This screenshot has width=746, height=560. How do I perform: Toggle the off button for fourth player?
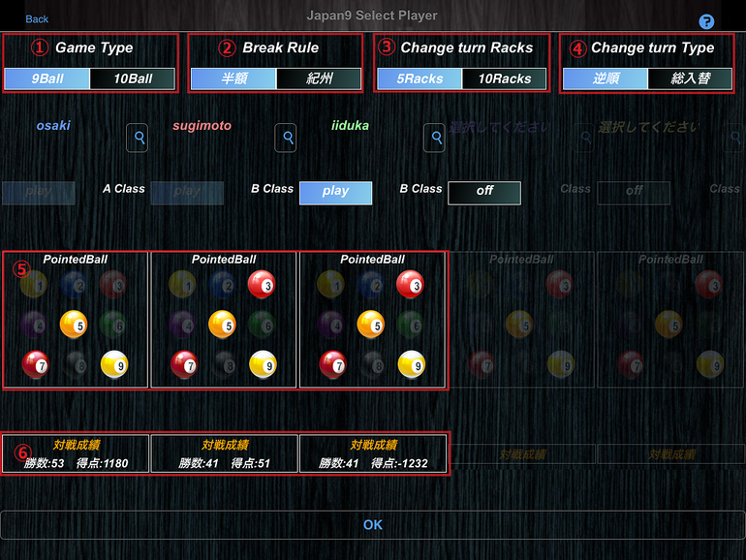coord(484,193)
